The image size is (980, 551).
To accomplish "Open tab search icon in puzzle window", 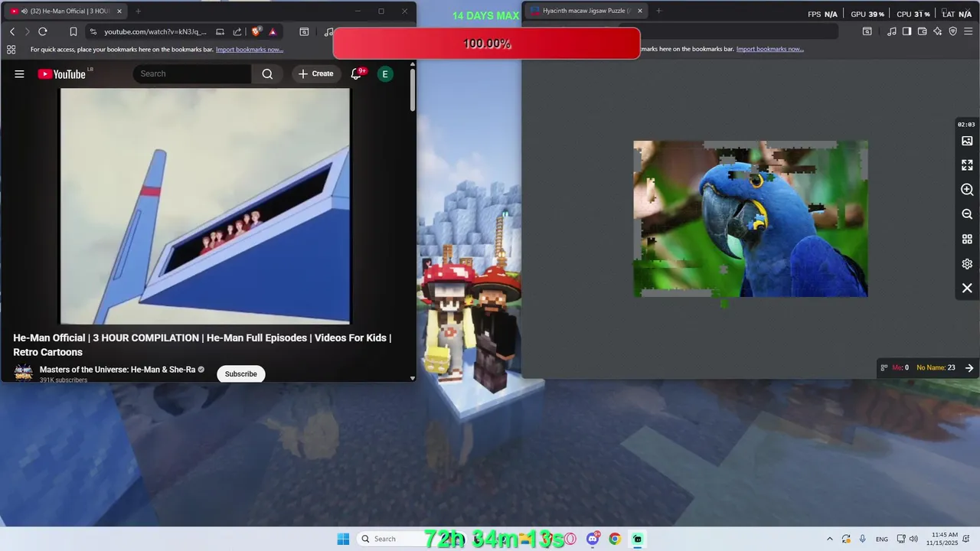I will click(867, 31).
